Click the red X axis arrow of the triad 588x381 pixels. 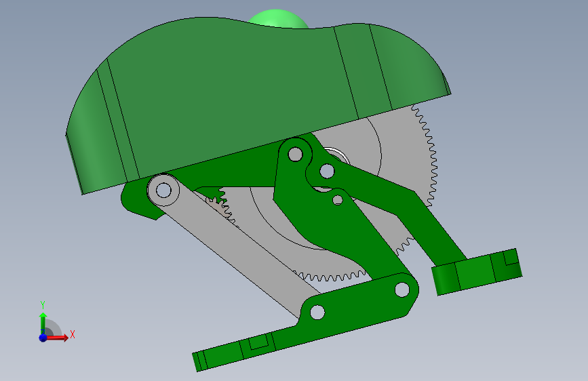click(x=57, y=338)
